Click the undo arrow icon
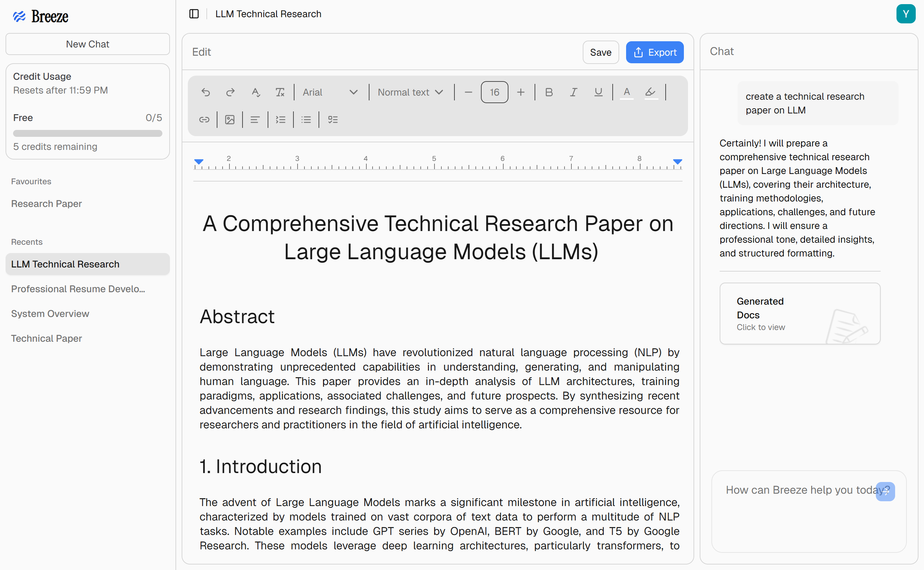The width and height of the screenshot is (924, 570). [x=205, y=92]
